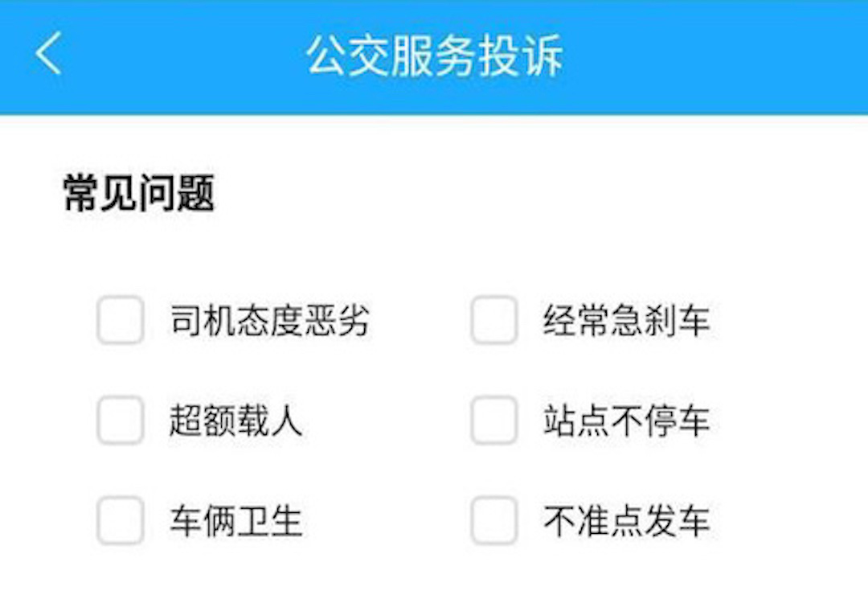Check the box for late bus departures
The image size is (868, 591).
click(494, 520)
